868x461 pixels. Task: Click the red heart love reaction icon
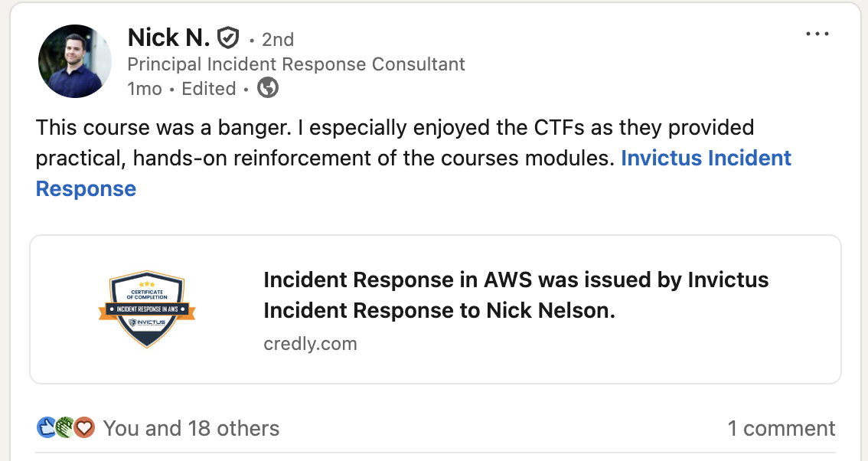click(x=84, y=428)
